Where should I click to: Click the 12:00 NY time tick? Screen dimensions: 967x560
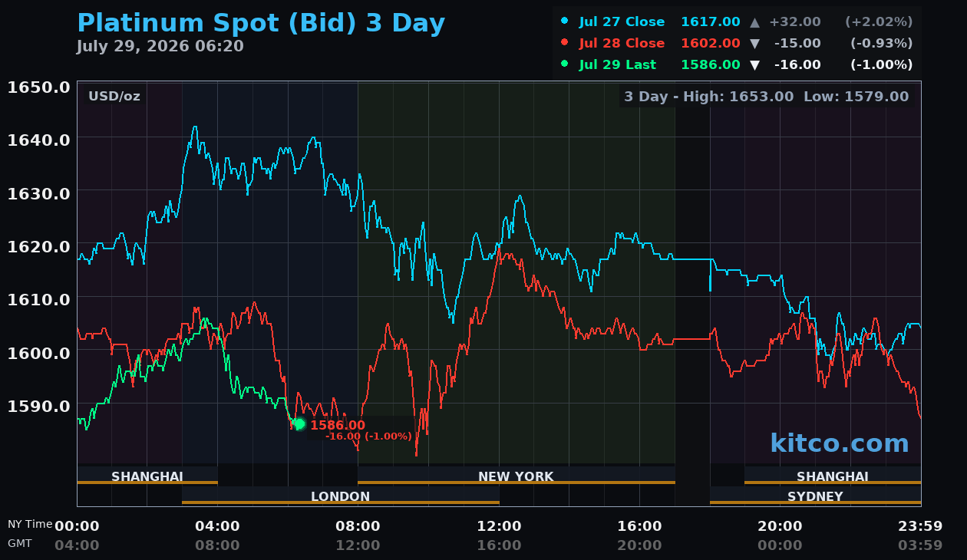pos(499,526)
